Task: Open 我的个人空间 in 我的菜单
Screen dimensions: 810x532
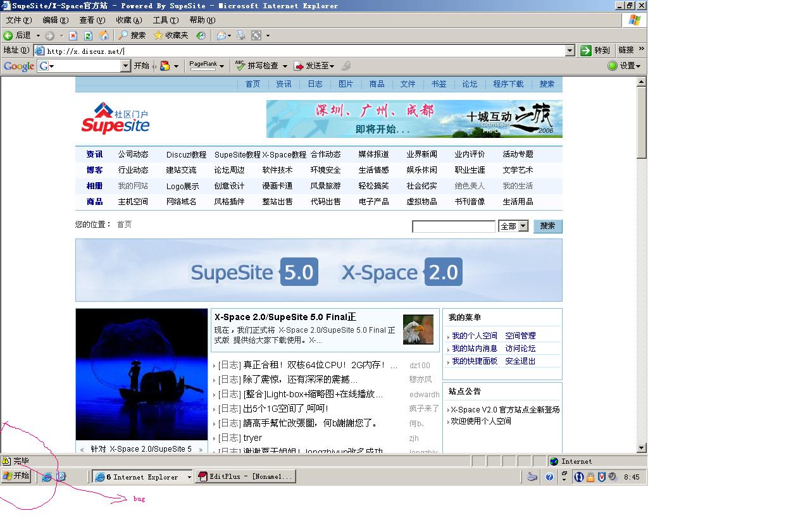Action: click(475, 336)
